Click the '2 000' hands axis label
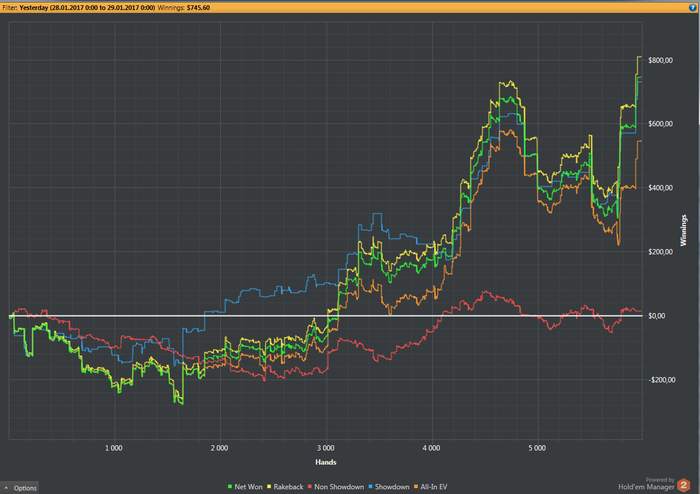 (219, 448)
